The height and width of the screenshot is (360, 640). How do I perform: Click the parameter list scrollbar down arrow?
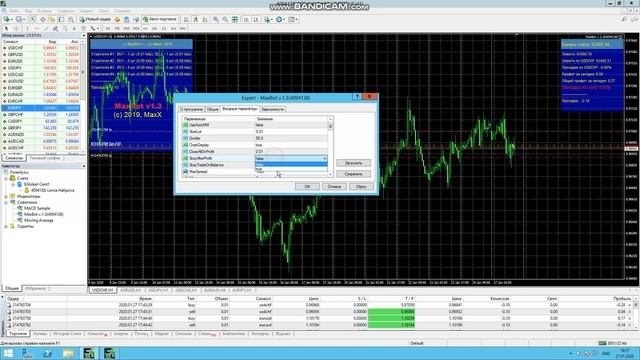click(330, 174)
